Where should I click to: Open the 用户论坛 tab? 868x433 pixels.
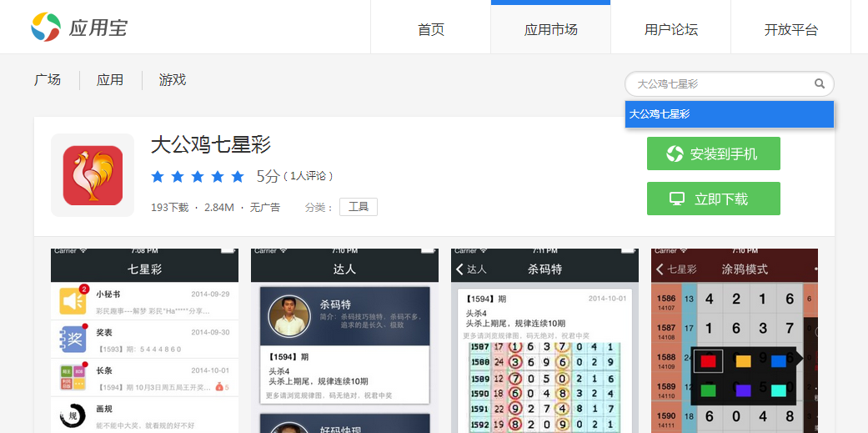click(671, 29)
